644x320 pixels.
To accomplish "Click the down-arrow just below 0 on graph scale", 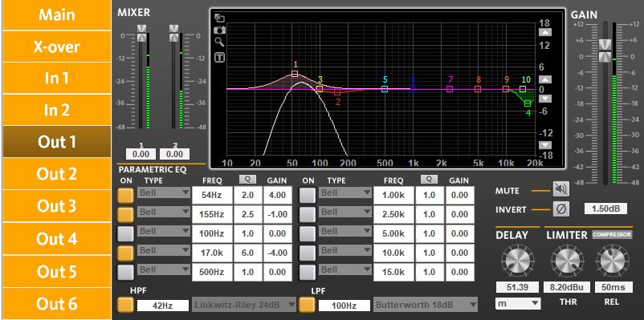I will tap(545, 99).
